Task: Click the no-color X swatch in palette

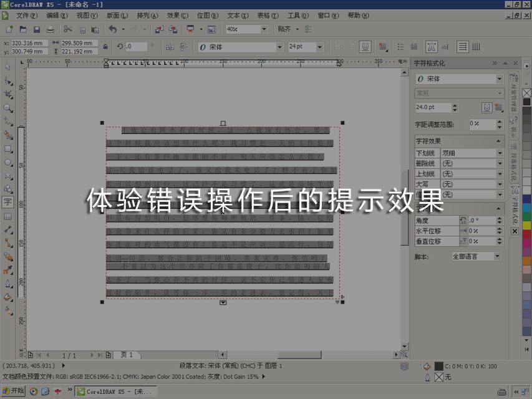Action: (526, 93)
